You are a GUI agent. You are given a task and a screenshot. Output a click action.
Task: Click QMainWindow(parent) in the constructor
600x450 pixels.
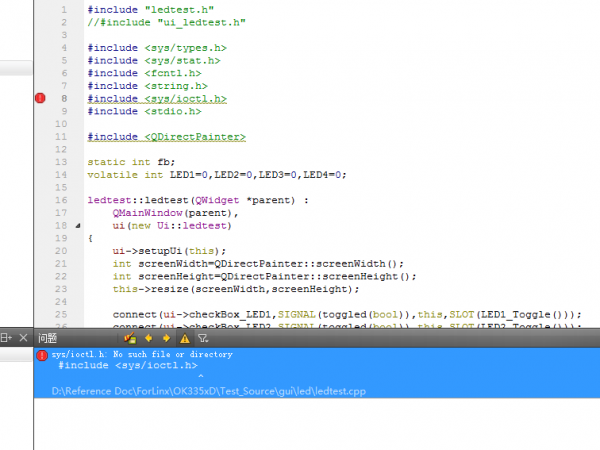tap(176, 213)
